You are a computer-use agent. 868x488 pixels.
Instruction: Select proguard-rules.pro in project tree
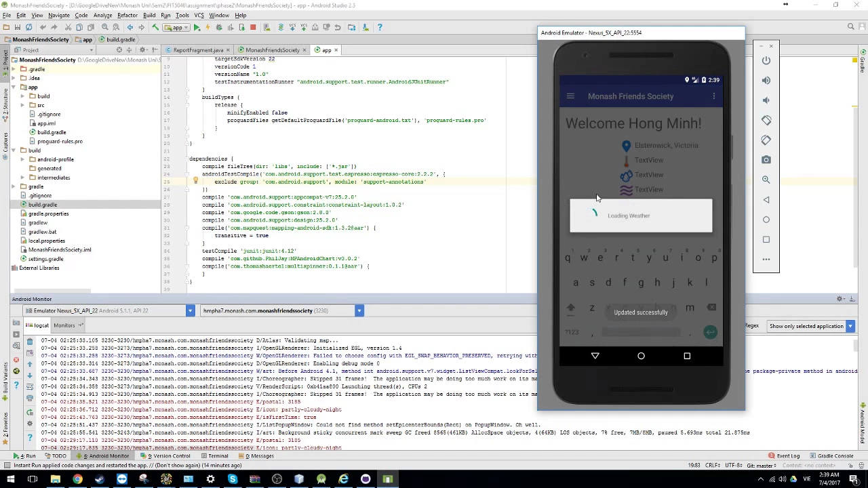coord(60,141)
